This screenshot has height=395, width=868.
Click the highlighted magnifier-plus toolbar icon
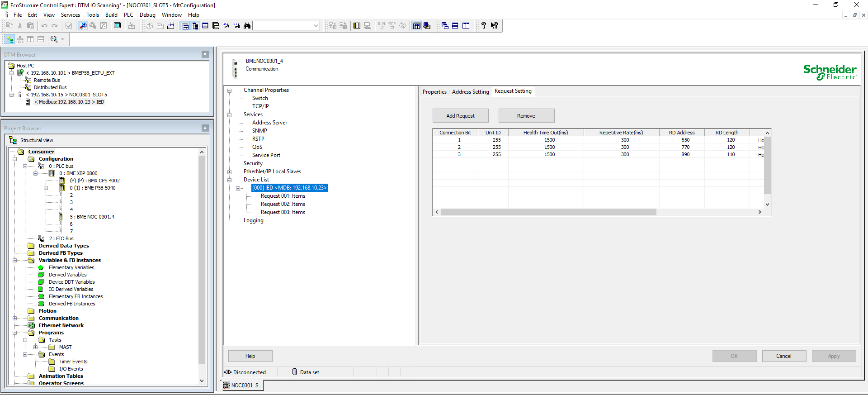point(83,26)
